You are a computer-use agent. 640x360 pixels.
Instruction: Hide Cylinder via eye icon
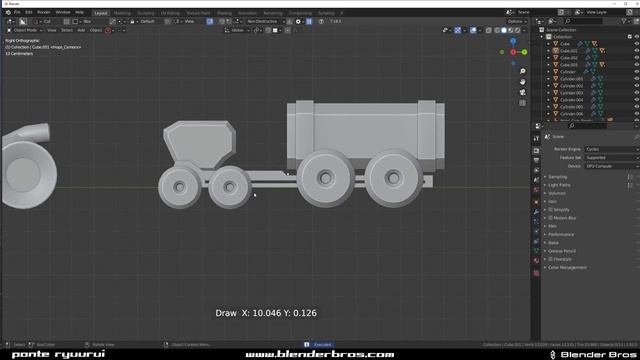(636, 71)
